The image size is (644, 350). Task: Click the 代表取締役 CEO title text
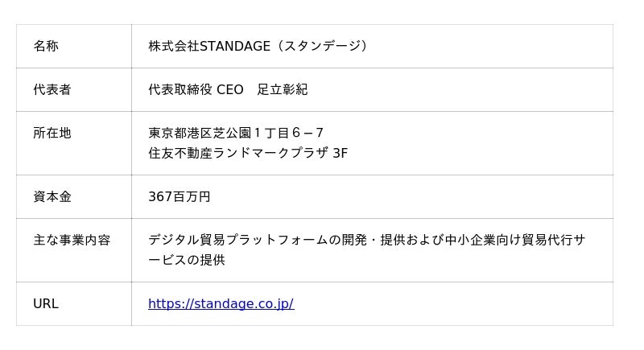196,90
